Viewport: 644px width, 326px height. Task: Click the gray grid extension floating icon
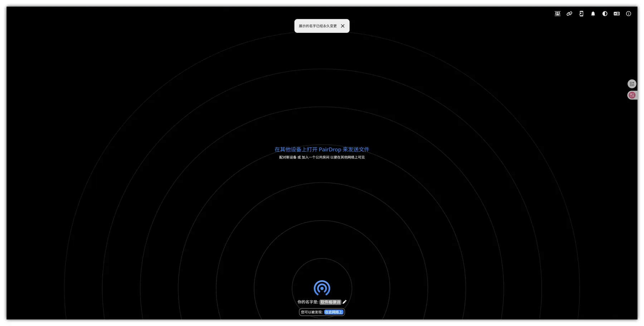click(x=632, y=84)
